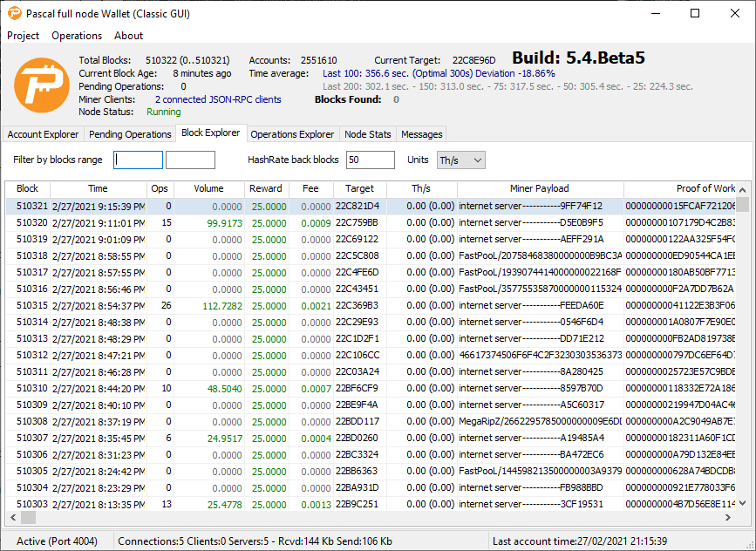
Task: Click the Proof of Work column header
Action: pos(680,188)
